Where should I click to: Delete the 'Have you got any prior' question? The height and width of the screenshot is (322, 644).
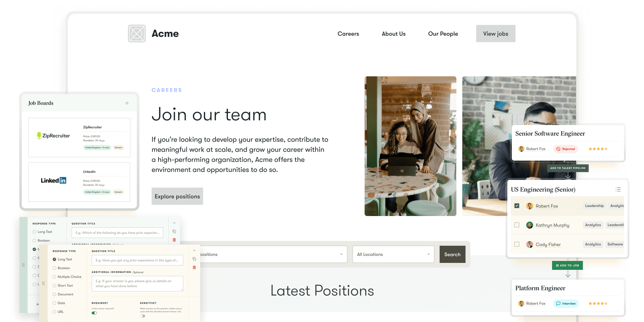(x=194, y=267)
